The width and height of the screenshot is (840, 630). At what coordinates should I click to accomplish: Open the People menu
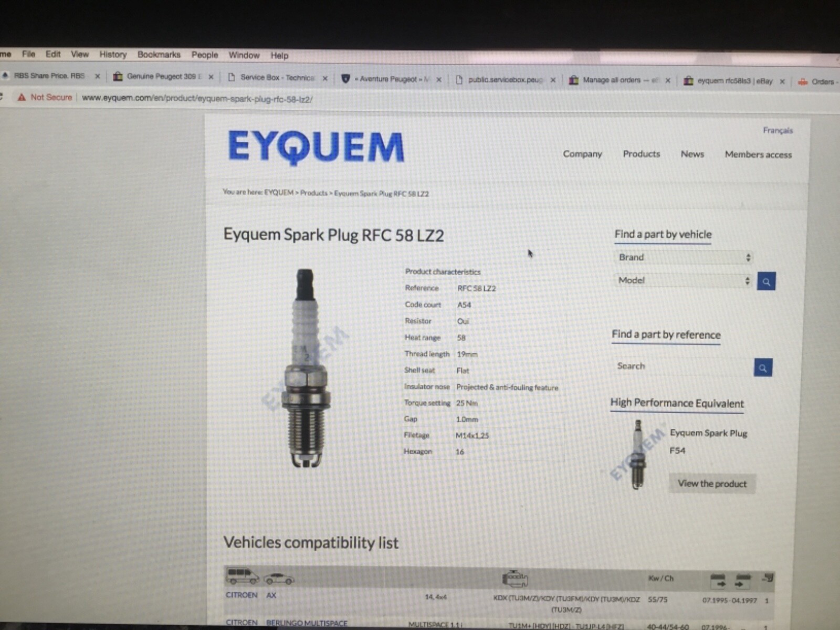click(x=204, y=55)
